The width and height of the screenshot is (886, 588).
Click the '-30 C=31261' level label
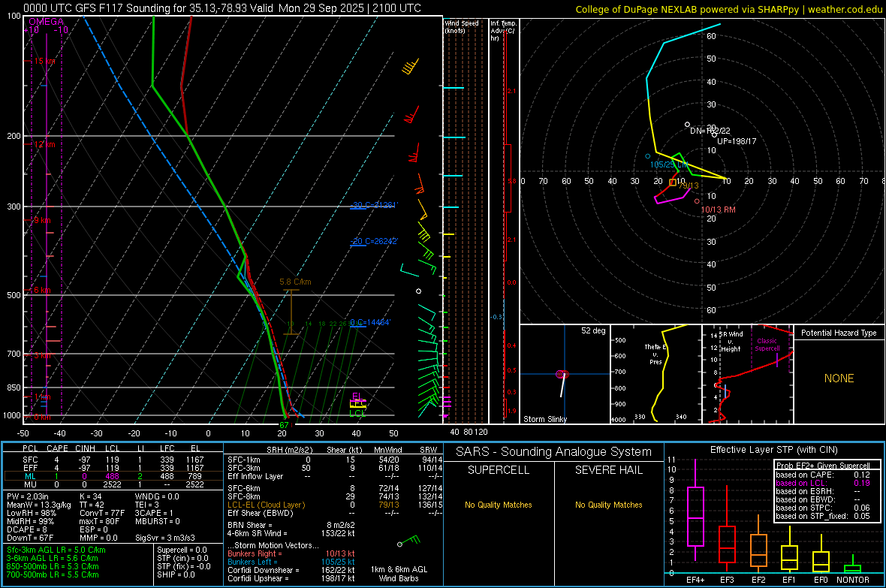coord(373,205)
